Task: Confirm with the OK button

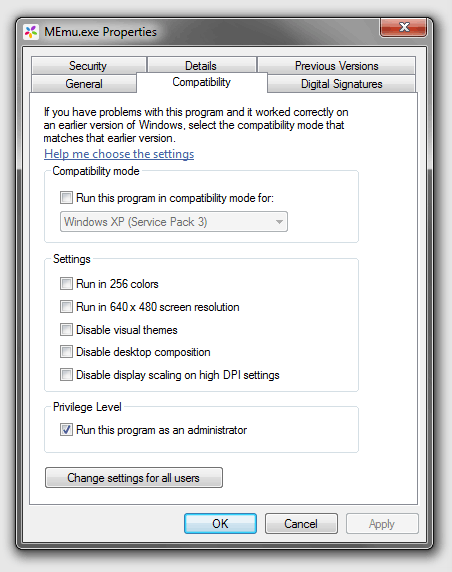Action: point(220,523)
